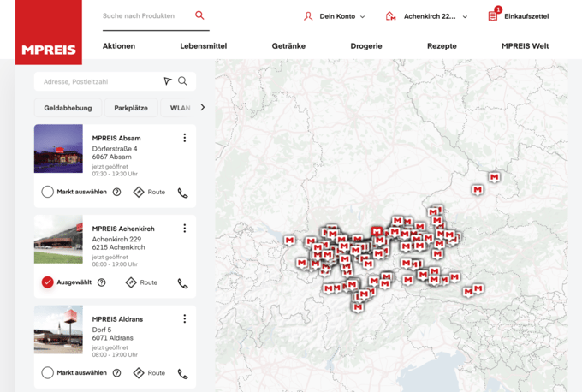582x392 pixels.
Task: Click the Route link for Aldrans
Action: (x=157, y=372)
